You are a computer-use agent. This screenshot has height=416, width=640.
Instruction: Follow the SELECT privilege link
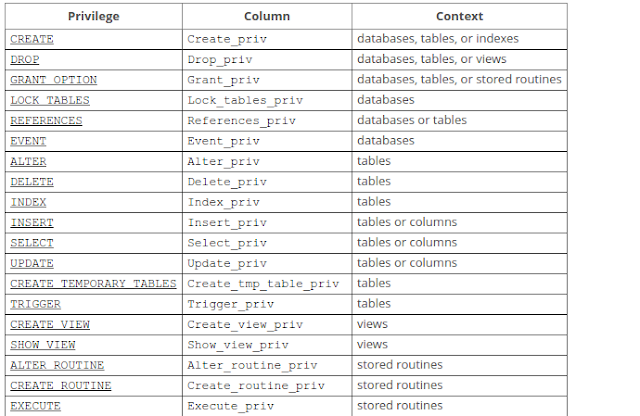(32, 243)
